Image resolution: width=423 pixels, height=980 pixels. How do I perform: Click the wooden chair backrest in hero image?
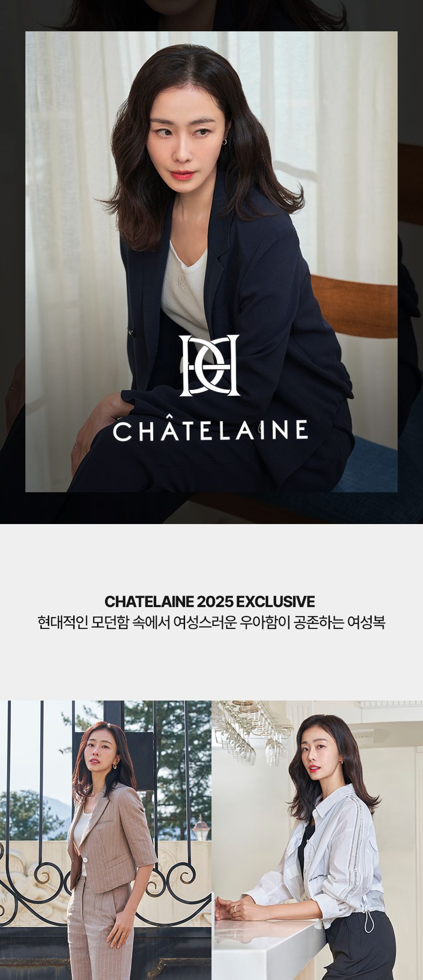tap(354, 299)
